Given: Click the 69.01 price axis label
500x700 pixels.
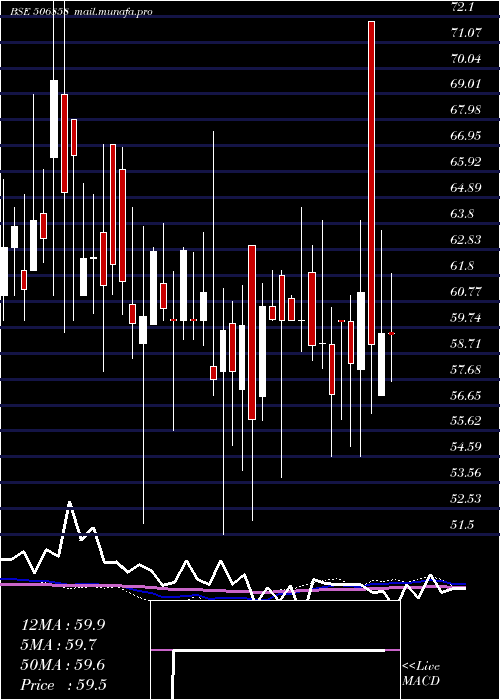Looking at the screenshot, I should tap(467, 83).
